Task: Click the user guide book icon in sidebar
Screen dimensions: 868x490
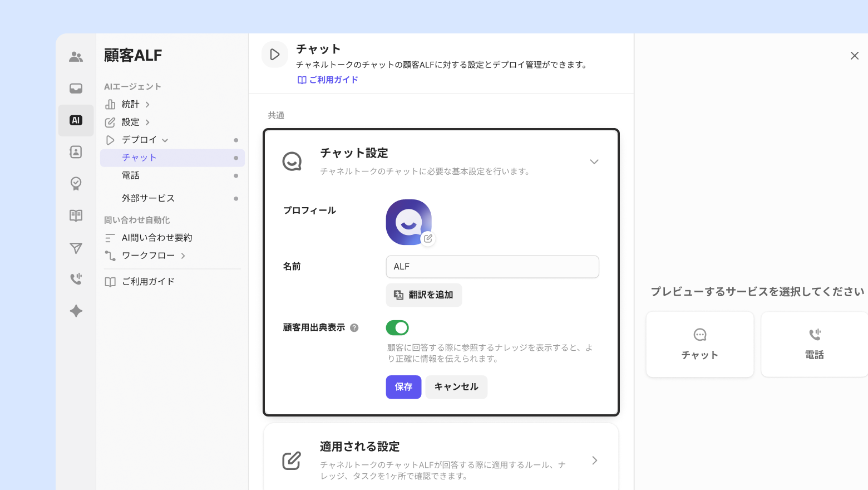Action: (110, 282)
